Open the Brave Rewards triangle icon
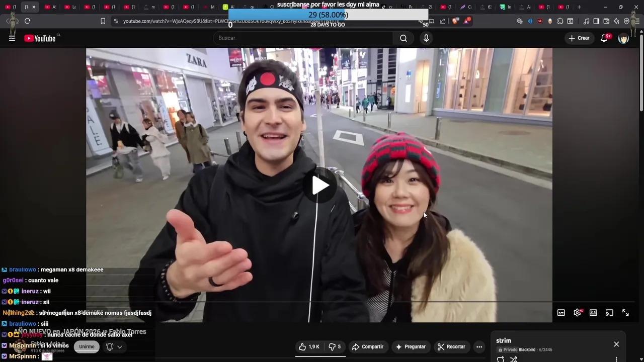Viewport: 644px width, 362px height. click(x=467, y=21)
